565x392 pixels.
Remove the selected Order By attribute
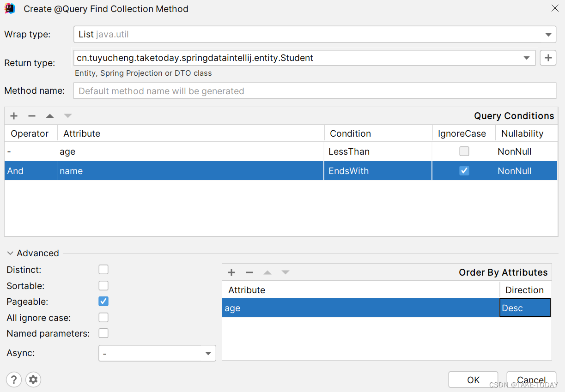[x=249, y=272]
